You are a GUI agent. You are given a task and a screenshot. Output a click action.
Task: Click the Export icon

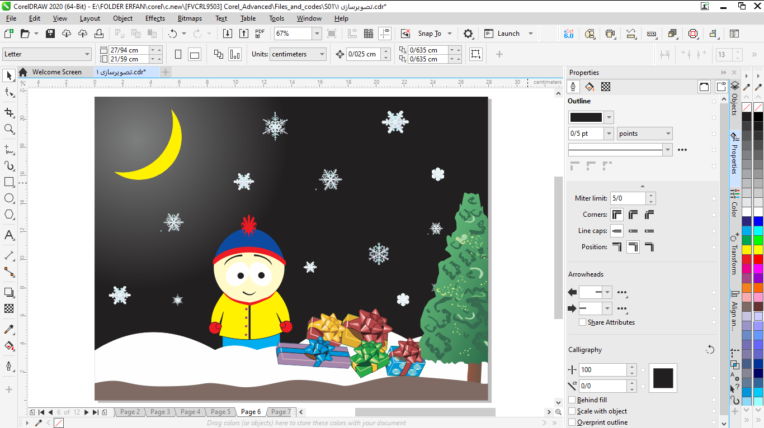point(243,34)
